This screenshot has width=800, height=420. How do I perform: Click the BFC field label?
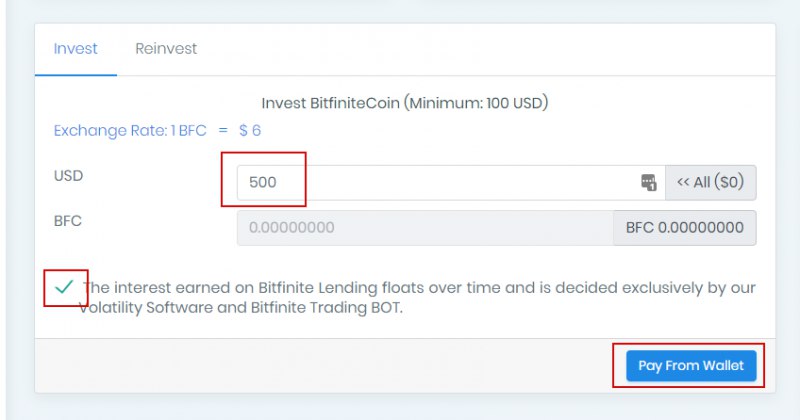(68, 221)
